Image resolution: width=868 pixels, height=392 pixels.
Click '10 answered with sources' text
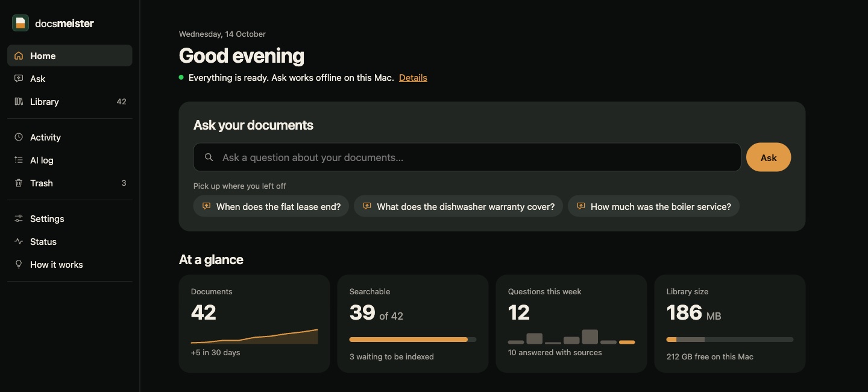coord(555,352)
